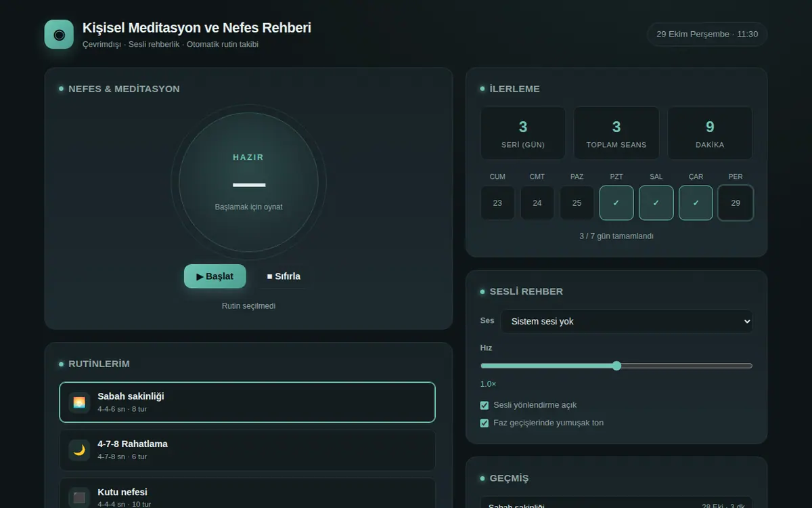
Task: Select the PZT completed checkmark day
Action: click(x=616, y=203)
